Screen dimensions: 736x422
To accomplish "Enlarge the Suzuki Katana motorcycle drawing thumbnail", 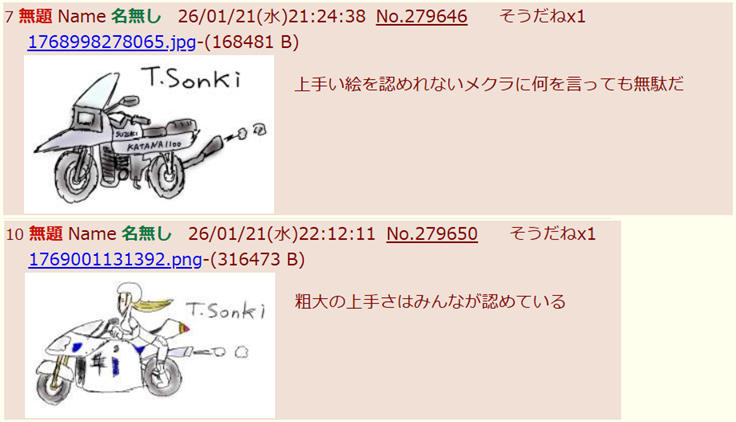I will click(149, 134).
